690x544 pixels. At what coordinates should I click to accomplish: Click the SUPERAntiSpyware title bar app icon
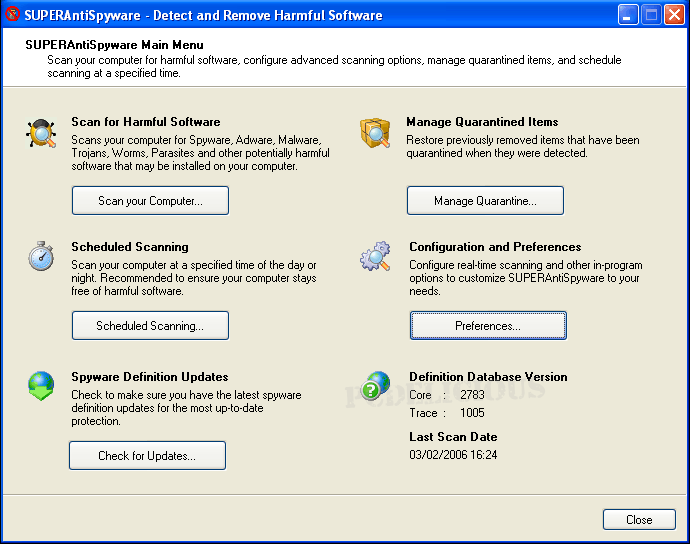click(13, 15)
